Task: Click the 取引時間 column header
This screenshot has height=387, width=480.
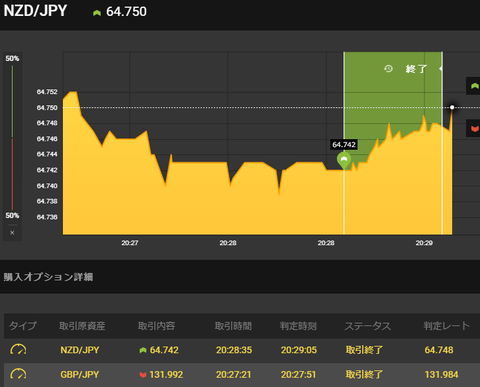Action: (x=233, y=326)
